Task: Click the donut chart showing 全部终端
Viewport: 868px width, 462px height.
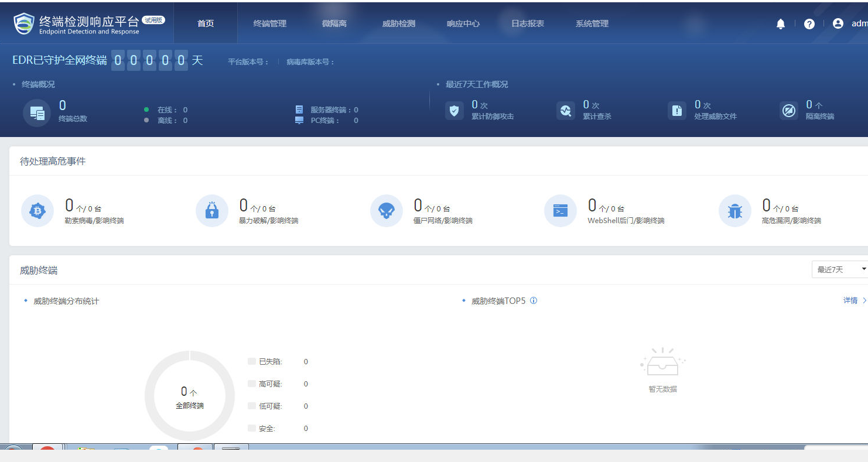Action: (x=189, y=395)
